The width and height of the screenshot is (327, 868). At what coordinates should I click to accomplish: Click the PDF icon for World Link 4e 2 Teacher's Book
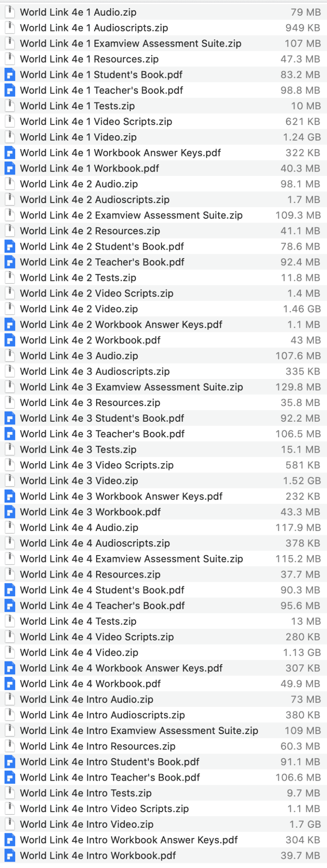tap(9, 262)
